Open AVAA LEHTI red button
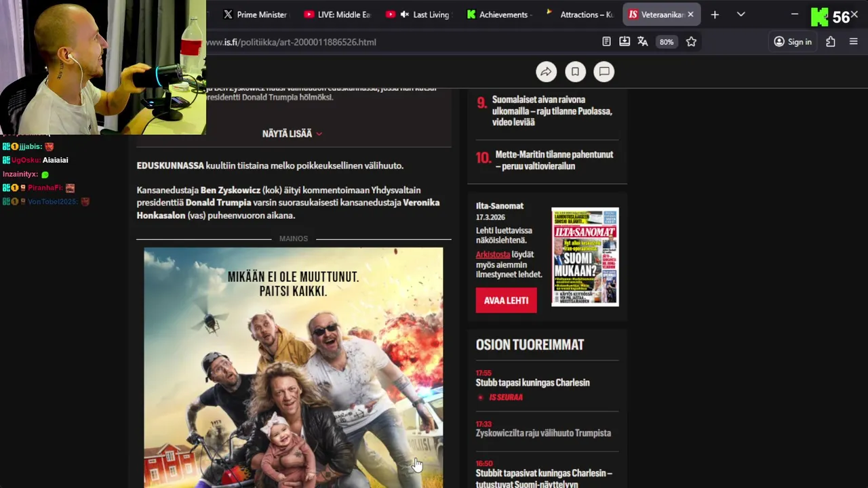 click(506, 300)
